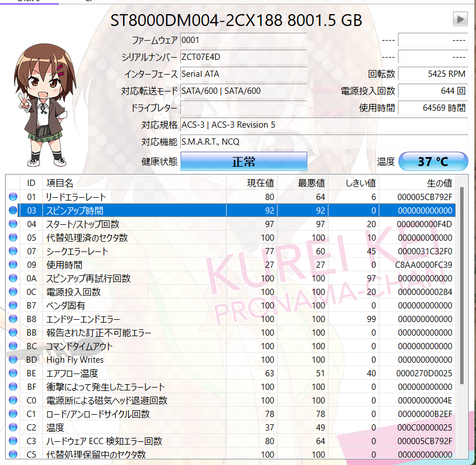The height and width of the screenshot is (465, 476).
Task: Click the status icon for row 0A
Action: pyautogui.click(x=13, y=278)
